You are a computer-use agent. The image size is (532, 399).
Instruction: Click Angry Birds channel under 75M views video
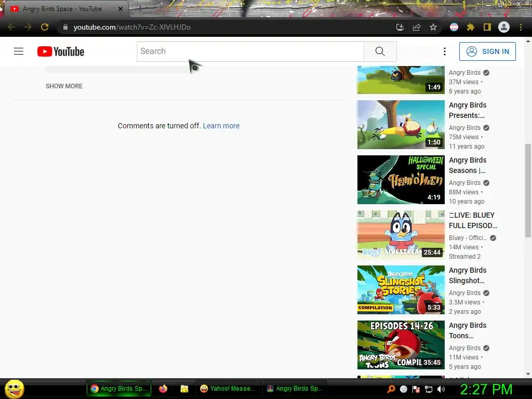pyautogui.click(x=464, y=128)
